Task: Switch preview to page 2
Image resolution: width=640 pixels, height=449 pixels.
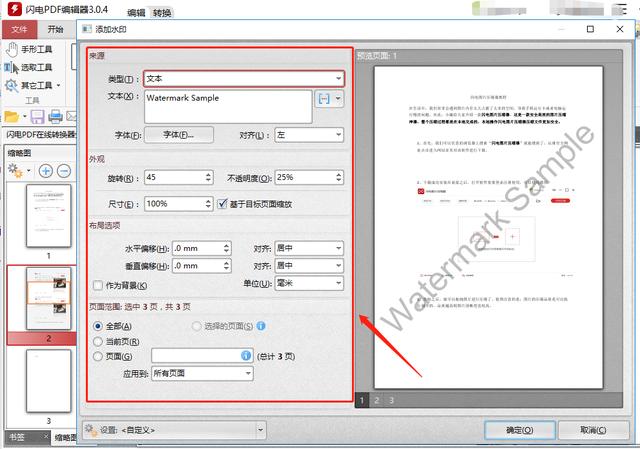Action: click(377, 400)
